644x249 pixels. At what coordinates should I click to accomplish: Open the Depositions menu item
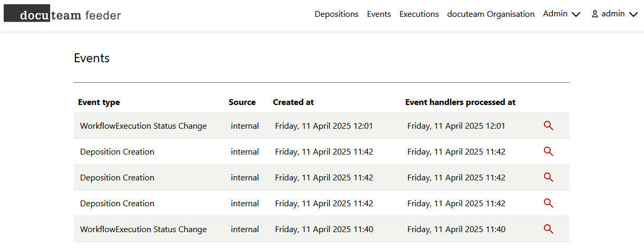[x=336, y=14]
